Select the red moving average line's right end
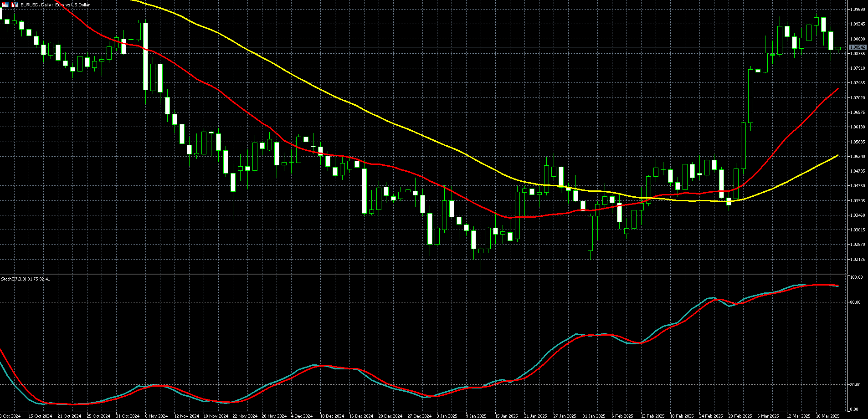The width and height of the screenshot is (868, 419). [837, 89]
